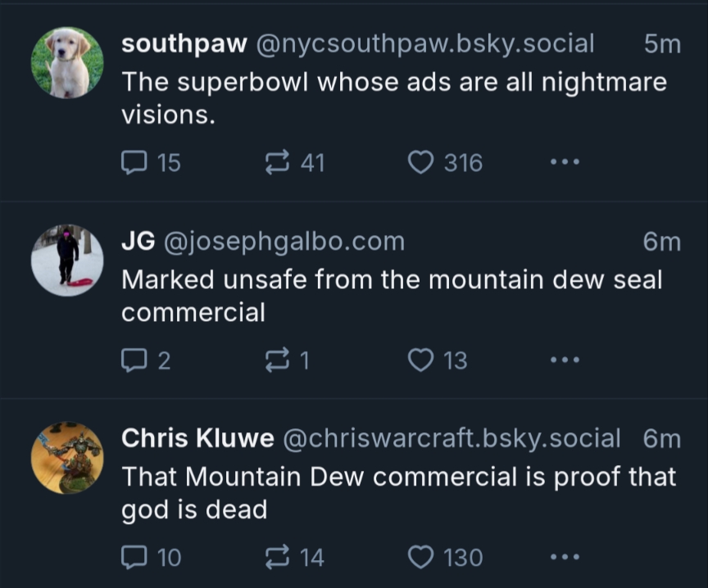This screenshot has width=708, height=588.
Task: Open the southpaw display name link
Action: tap(184, 44)
